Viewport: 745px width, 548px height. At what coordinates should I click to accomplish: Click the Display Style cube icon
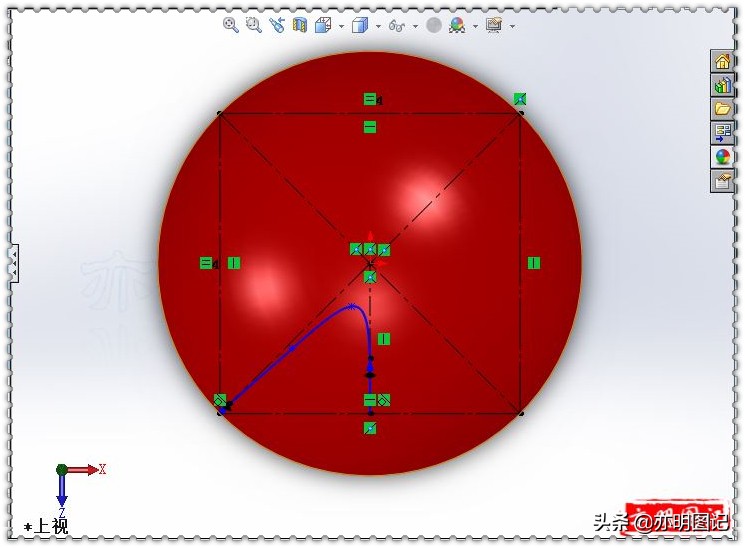360,25
